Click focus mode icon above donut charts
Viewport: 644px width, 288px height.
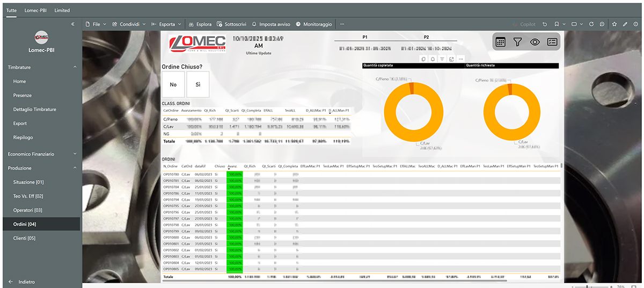coord(451,59)
